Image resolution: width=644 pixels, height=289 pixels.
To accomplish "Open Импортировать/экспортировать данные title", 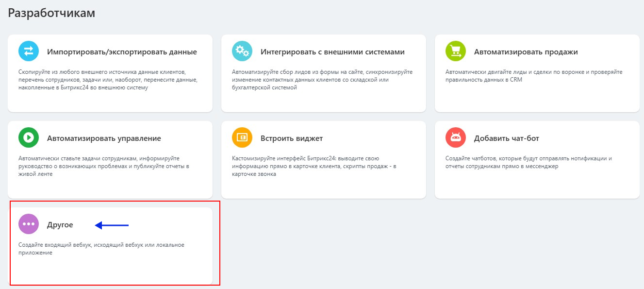I will click(122, 52).
